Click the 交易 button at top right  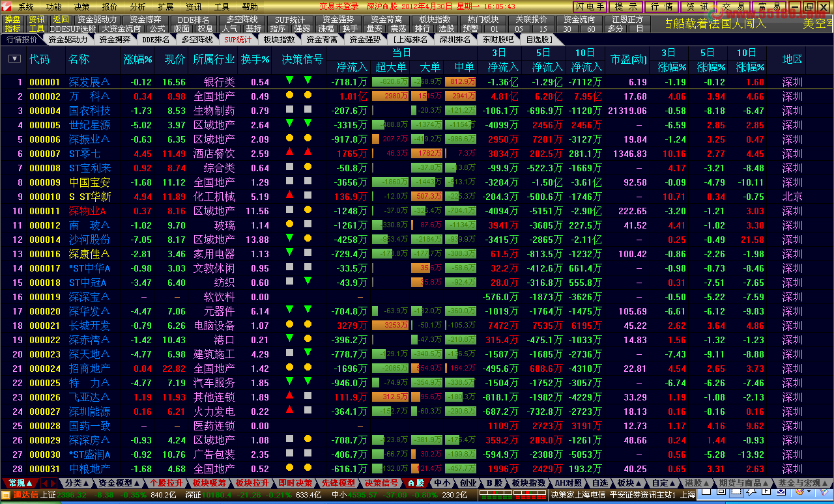point(734,7)
